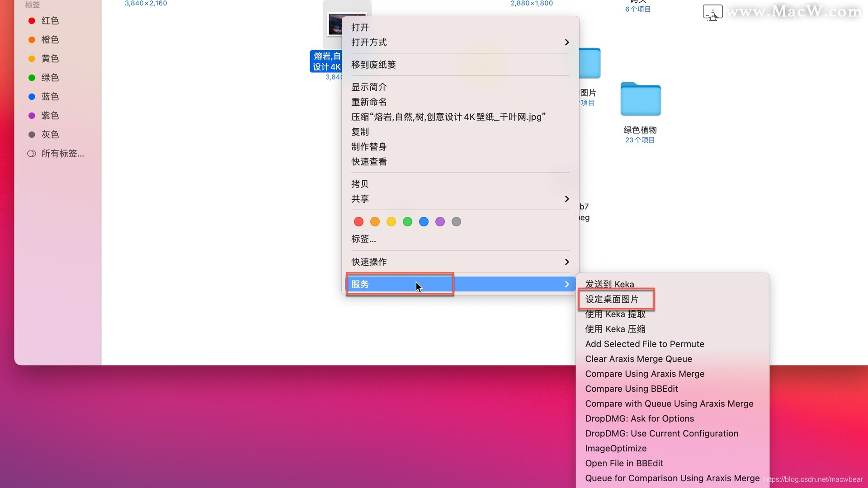Click ImageOptimize service option

(616, 448)
